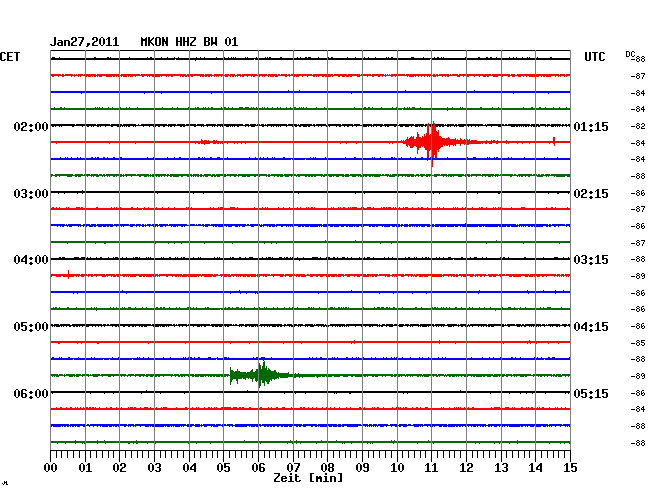Click the 00 minute axis label
The width and height of the screenshot is (650, 494).
coord(51,468)
